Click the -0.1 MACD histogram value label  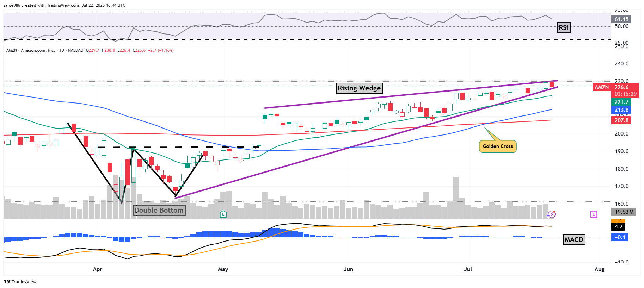point(620,237)
